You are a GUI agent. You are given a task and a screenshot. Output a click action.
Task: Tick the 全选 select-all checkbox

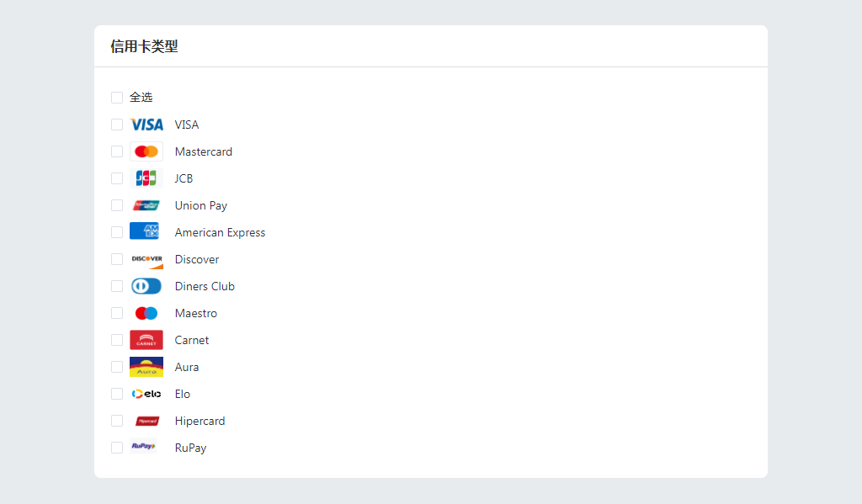[x=117, y=98]
